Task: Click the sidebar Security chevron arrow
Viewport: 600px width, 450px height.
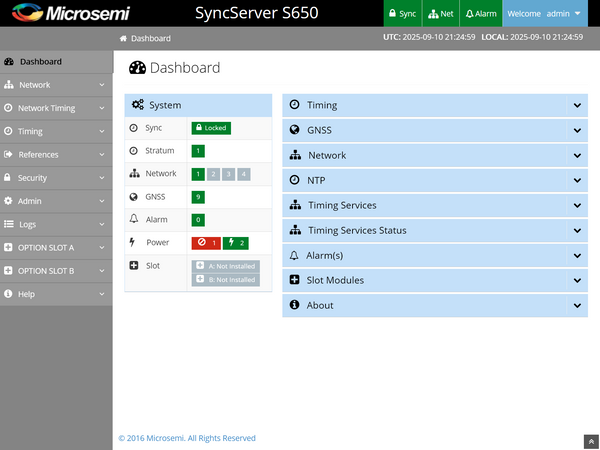Action: pyautogui.click(x=102, y=178)
